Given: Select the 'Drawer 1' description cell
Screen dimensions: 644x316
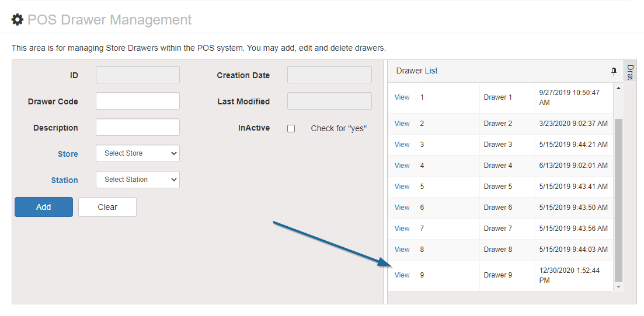Looking at the screenshot, I should tap(507, 98).
